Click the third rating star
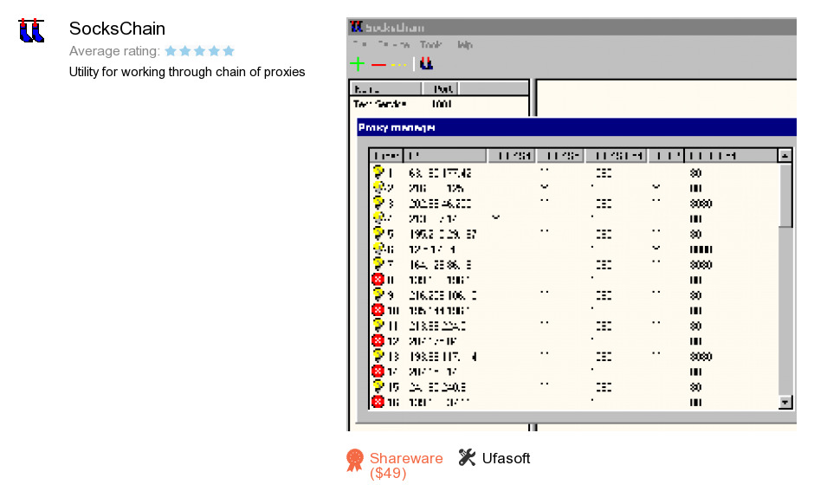Viewport: 814px width, 504px height. click(x=199, y=51)
